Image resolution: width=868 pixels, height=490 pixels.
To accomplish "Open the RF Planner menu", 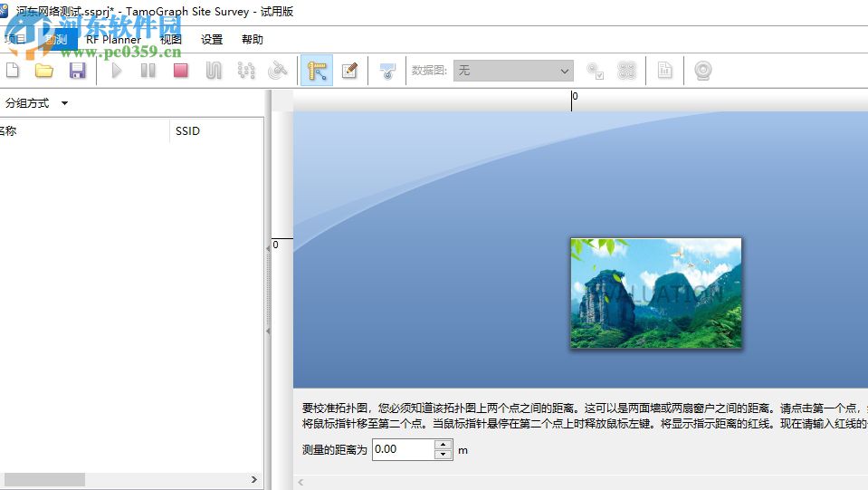I will [x=113, y=39].
